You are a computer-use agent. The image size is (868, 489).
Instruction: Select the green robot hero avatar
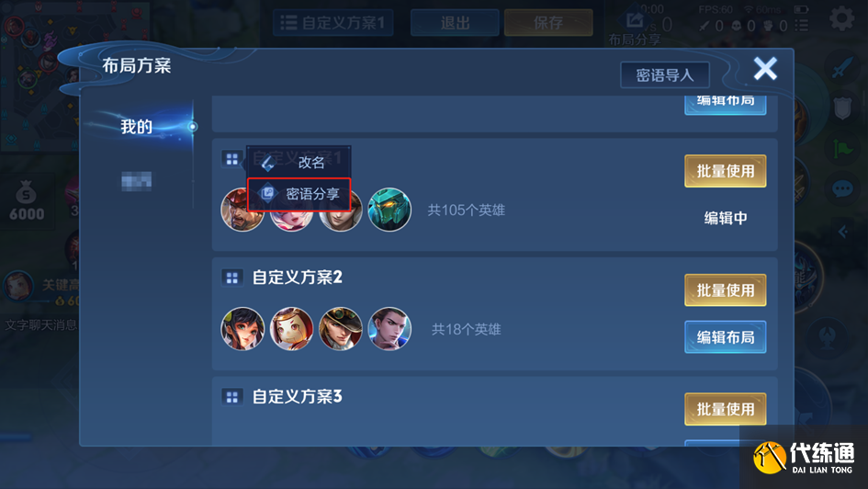click(x=389, y=210)
